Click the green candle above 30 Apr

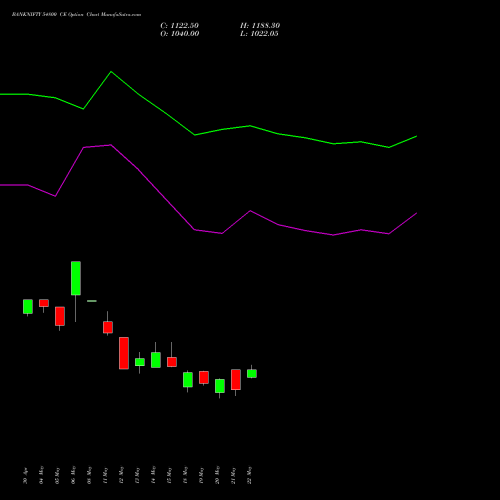point(28,306)
